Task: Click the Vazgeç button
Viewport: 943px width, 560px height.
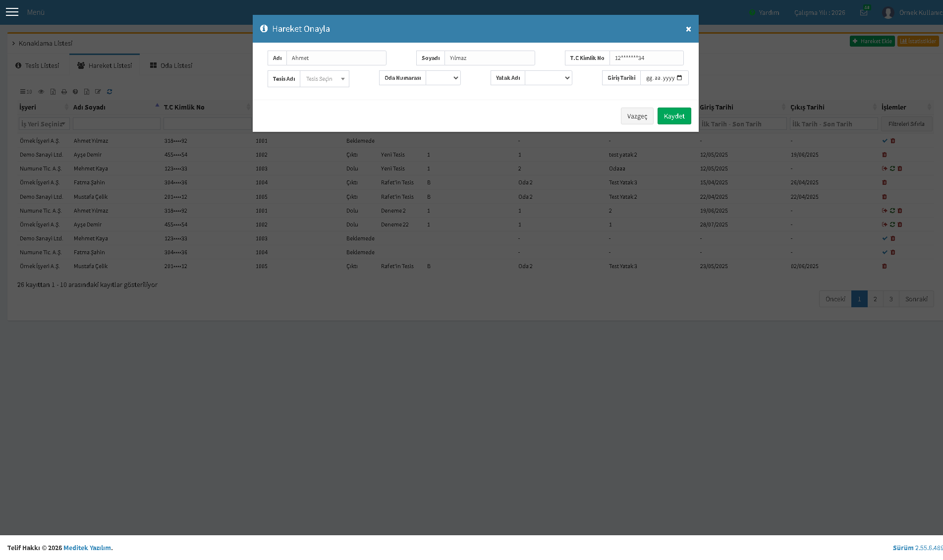Action: 637,116
